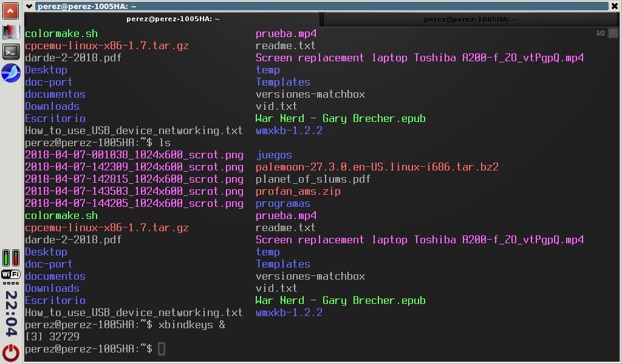
Task: Click the red level meter indicator
Action: (16, 258)
